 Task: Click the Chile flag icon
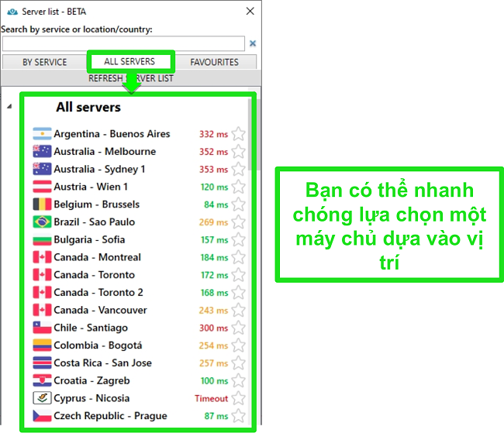42,328
